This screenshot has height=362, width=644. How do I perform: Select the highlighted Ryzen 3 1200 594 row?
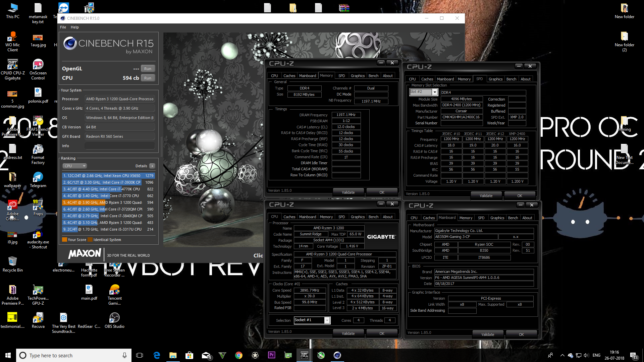point(108,202)
